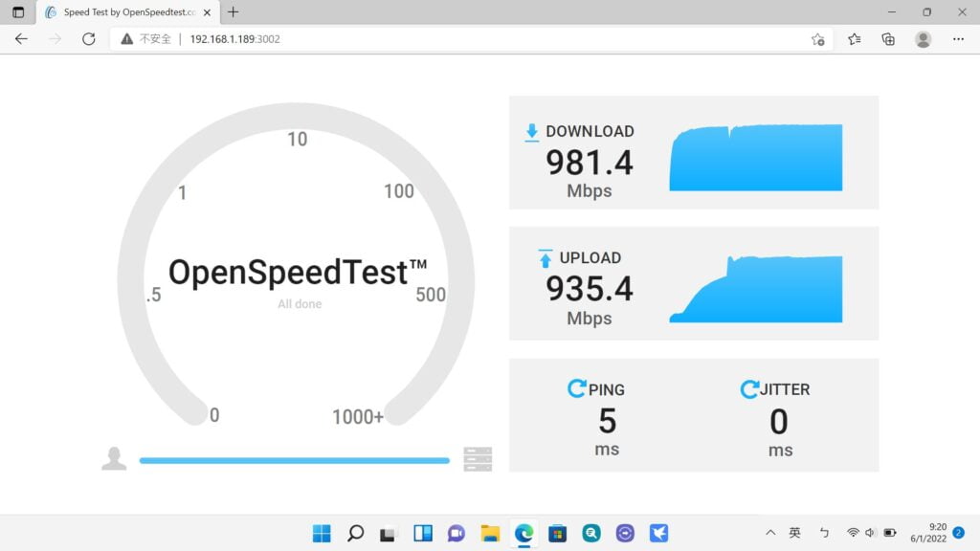
Task: Click the battery tray icon
Action: [890, 532]
